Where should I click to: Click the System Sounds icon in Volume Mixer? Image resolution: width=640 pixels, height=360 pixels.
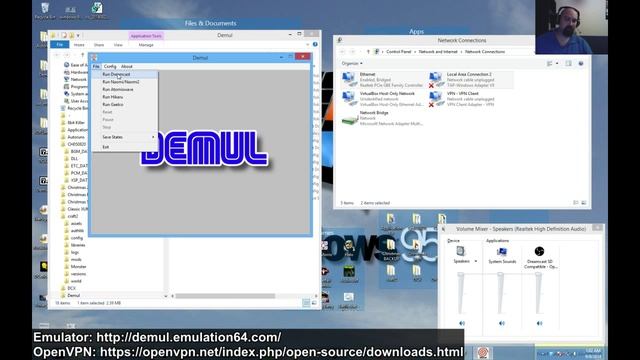tap(502, 251)
